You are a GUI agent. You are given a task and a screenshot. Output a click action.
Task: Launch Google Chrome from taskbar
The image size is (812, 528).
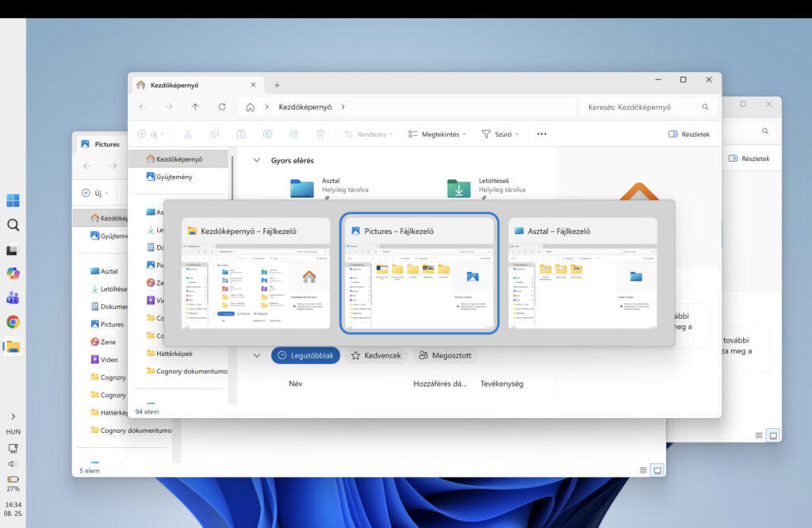tap(13, 322)
